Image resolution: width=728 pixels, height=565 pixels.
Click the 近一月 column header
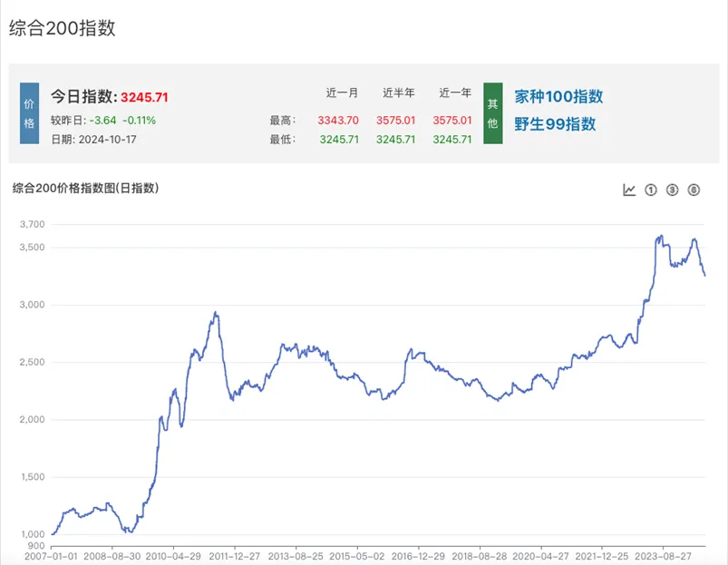click(x=342, y=93)
